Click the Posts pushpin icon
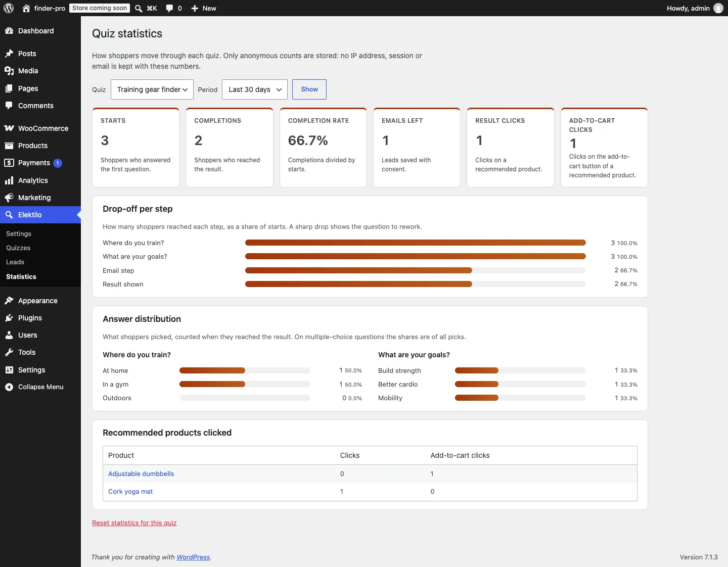728x567 pixels. click(9, 54)
